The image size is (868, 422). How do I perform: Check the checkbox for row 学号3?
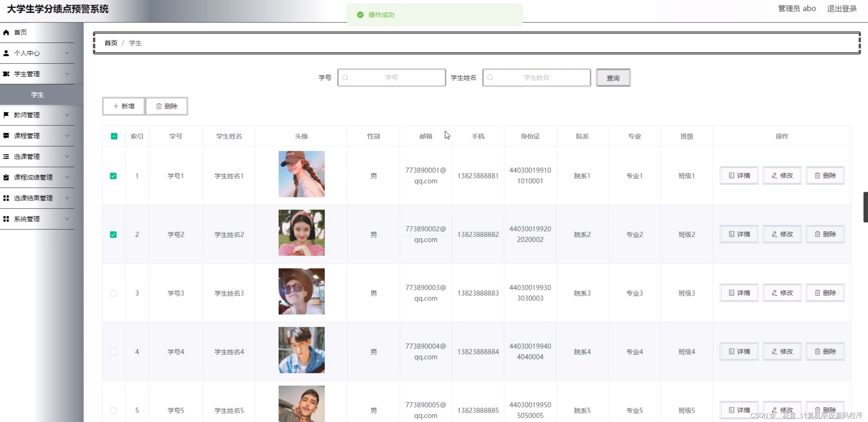113,293
